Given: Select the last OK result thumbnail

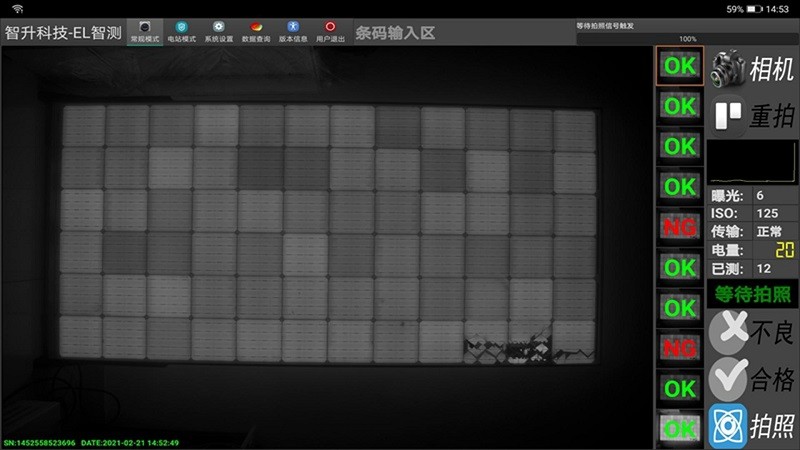Looking at the screenshot, I should (680, 429).
